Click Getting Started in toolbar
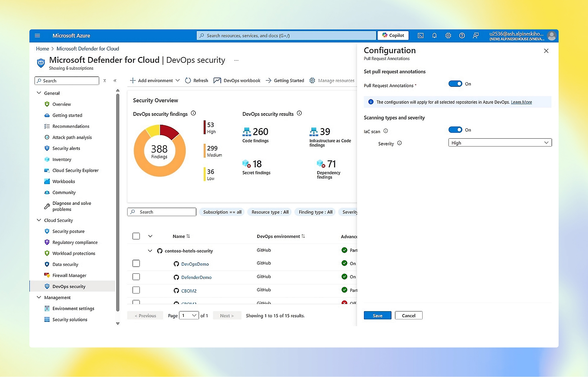 coord(285,81)
